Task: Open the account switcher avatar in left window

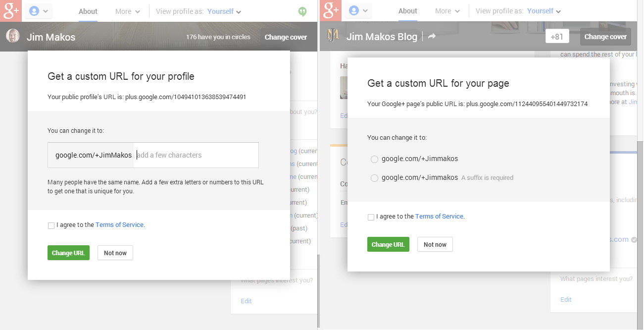Action: (38, 11)
